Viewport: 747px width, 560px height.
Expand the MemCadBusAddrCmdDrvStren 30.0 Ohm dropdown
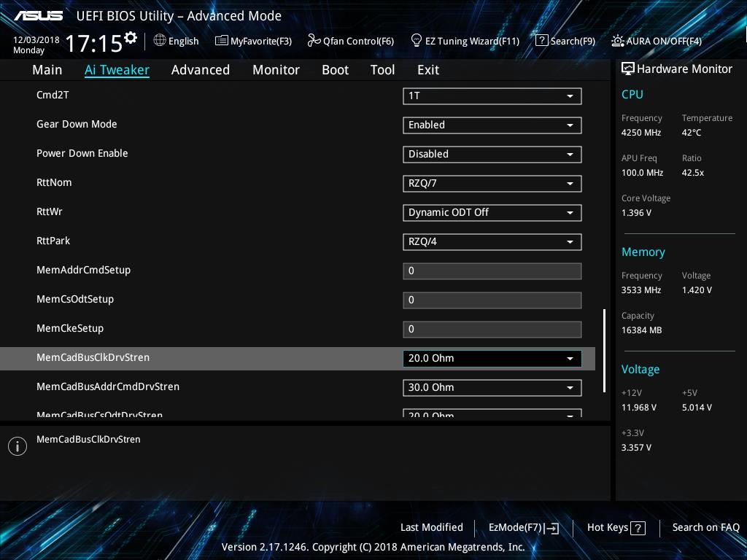(x=492, y=388)
